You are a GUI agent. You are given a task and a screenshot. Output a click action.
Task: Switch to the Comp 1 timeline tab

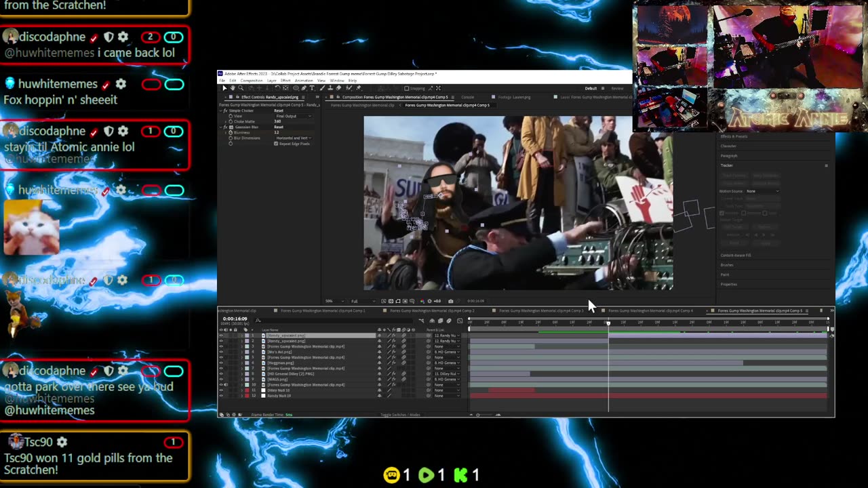323,310
